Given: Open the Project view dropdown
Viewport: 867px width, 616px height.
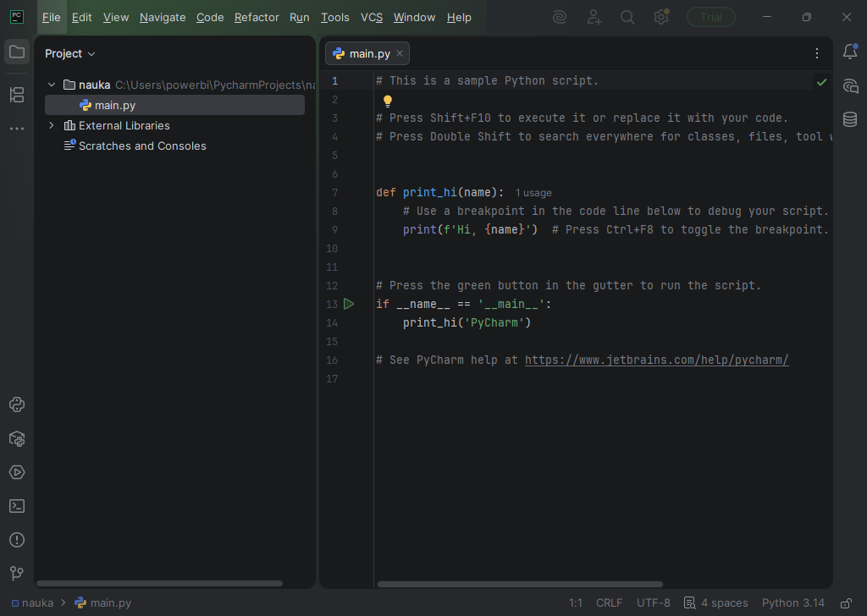Looking at the screenshot, I should (70, 53).
